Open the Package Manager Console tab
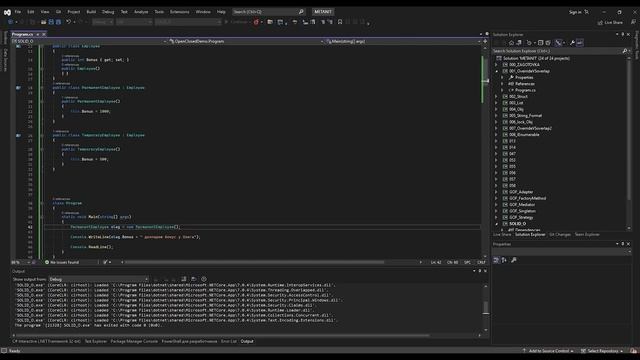 (134, 341)
